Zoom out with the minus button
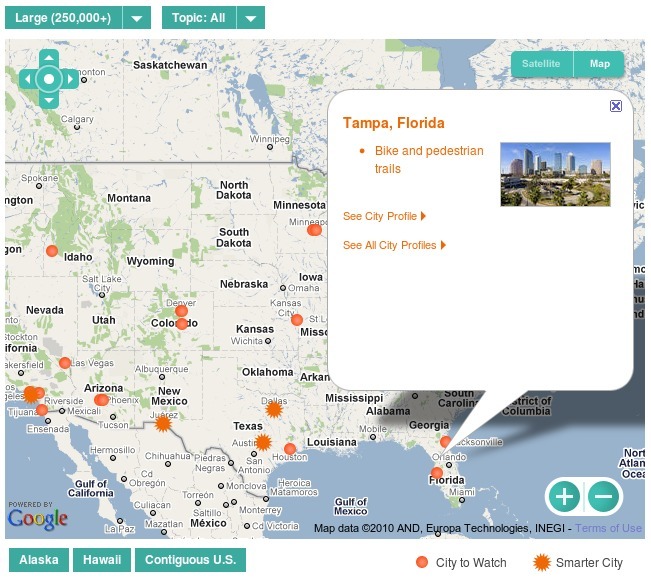651x582 pixels. (603, 496)
